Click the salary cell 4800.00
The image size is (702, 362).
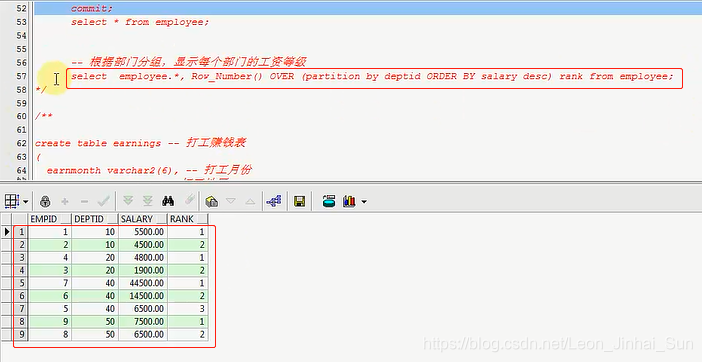click(143, 258)
